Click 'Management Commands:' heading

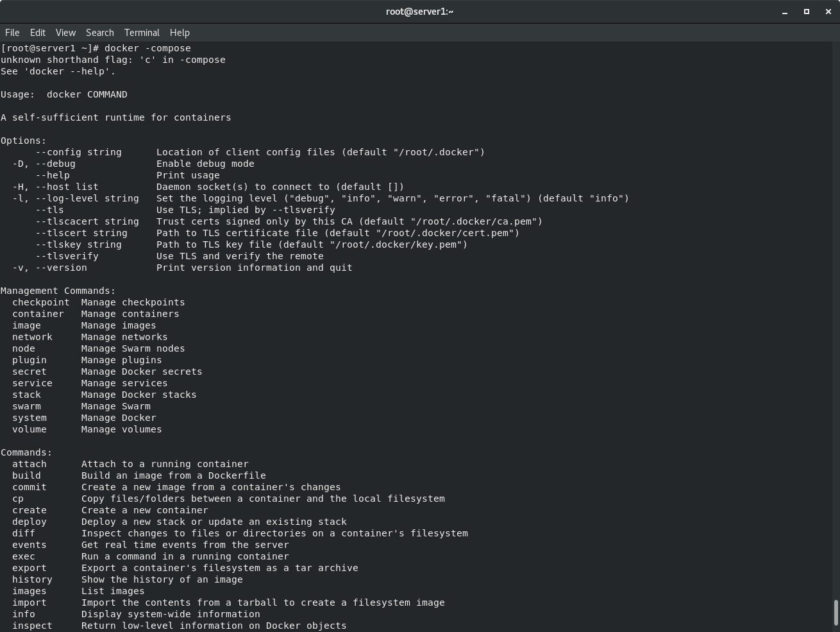pyautogui.click(x=58, y=291)
